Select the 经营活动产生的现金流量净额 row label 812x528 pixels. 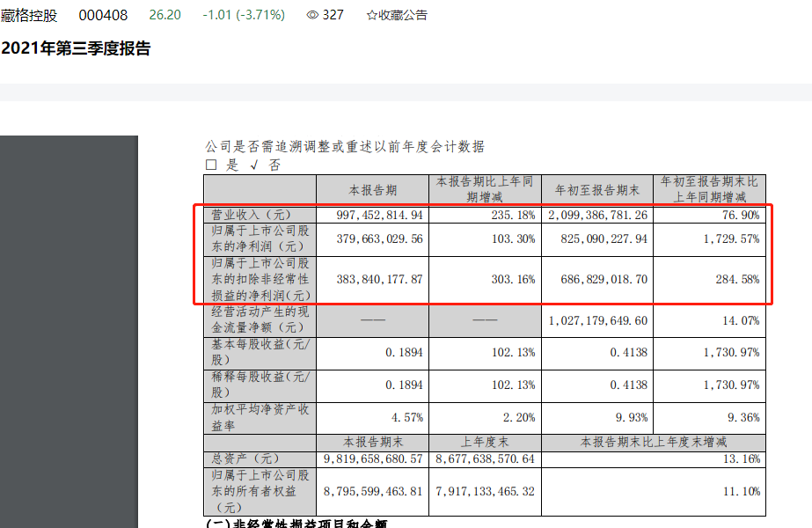click(259, 320)
